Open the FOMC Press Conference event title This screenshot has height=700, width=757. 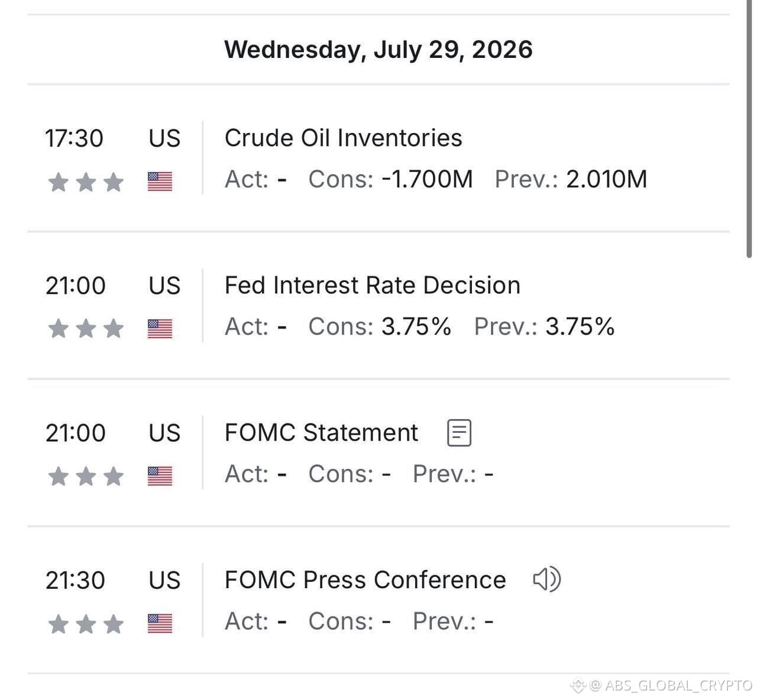pos(365,580)
